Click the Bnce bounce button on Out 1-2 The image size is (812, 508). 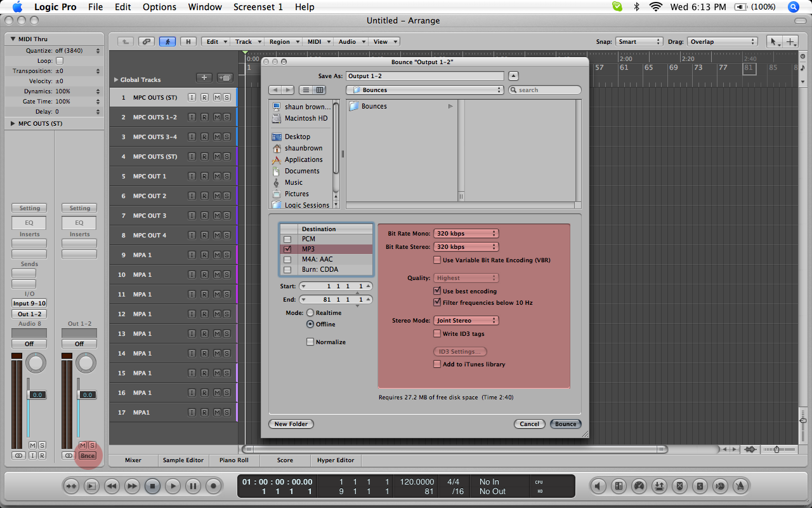88,455
